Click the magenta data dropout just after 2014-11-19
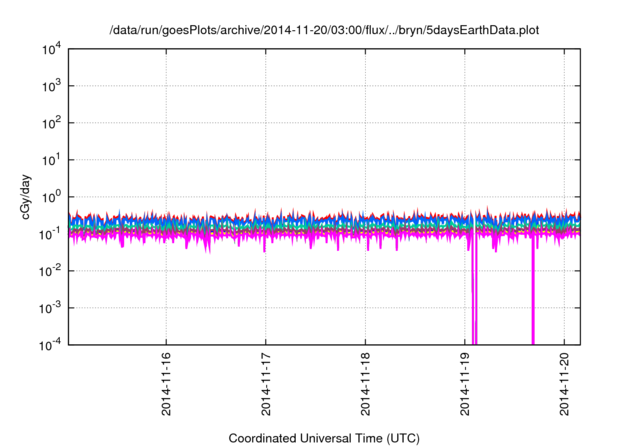The image size is (640, 448). (x=474, y=290)
